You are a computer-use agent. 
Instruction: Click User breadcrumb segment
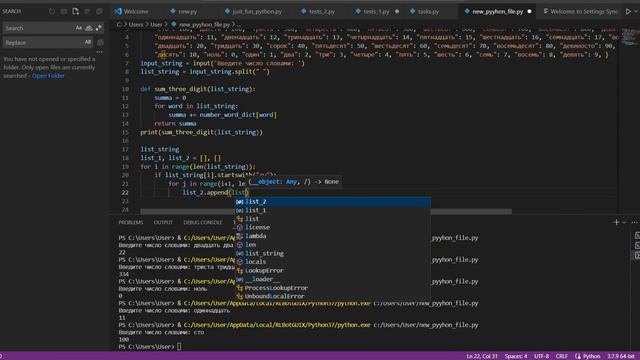coord(156,24)
